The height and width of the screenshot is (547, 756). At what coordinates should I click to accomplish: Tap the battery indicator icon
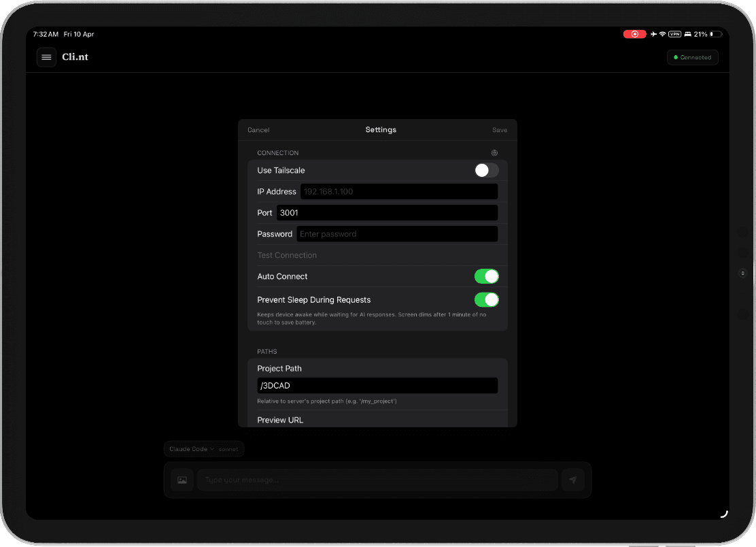[716, 34]
